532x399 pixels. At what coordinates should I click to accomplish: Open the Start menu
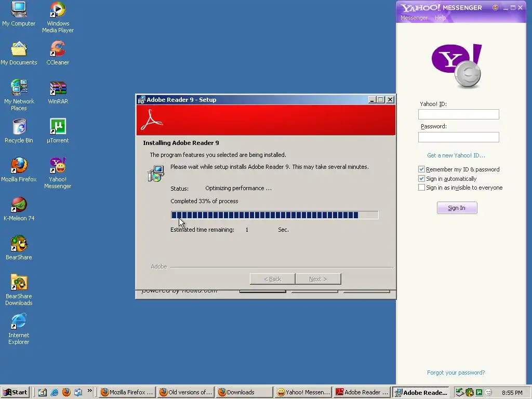15,392
